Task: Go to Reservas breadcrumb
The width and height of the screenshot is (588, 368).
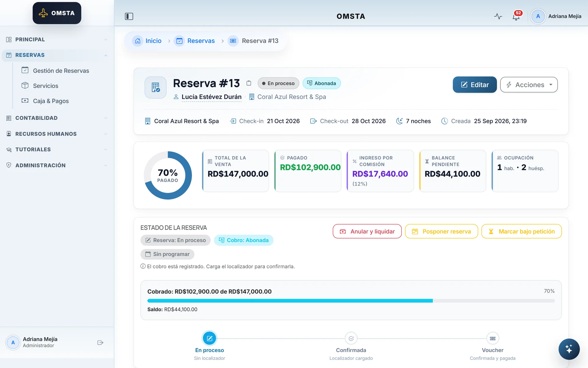Action: (x=201, y=41)
